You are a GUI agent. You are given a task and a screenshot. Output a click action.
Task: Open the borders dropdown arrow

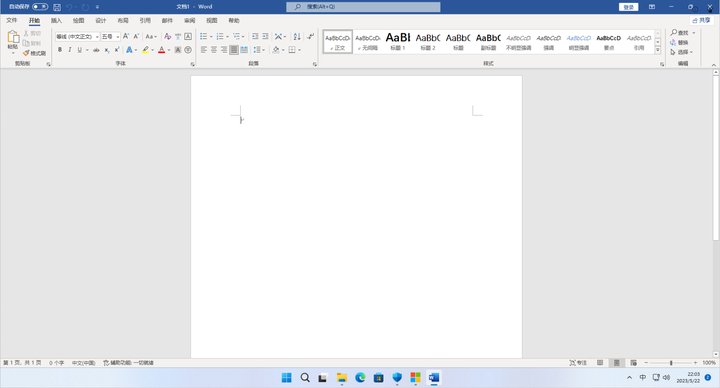coord(299,50)
